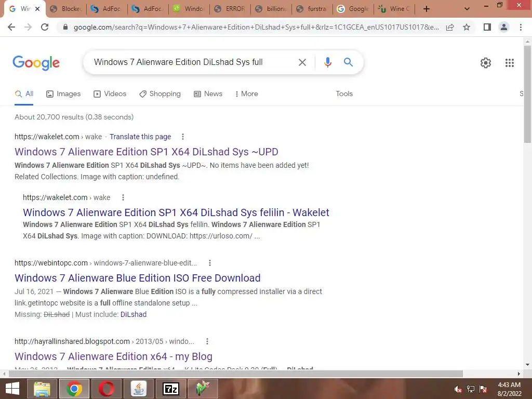Switch to the ERROR tab
Screen dimensions: 532x399
coord(230,9)
